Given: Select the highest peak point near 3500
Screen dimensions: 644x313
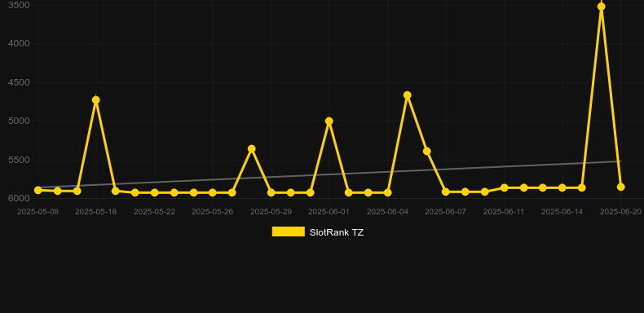Looking at the screenshot, I should tap(602, 7).
